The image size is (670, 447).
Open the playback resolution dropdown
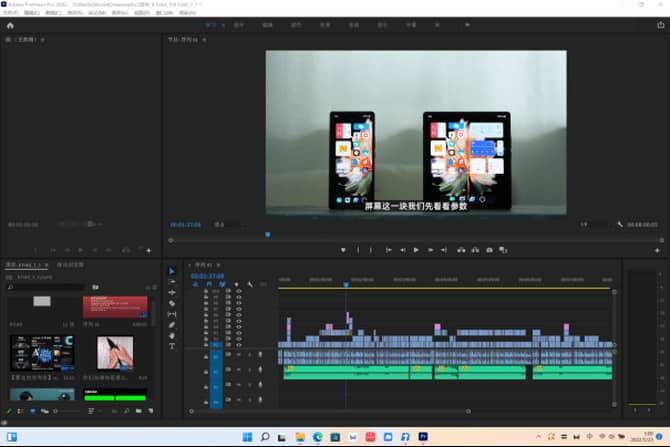593,224
